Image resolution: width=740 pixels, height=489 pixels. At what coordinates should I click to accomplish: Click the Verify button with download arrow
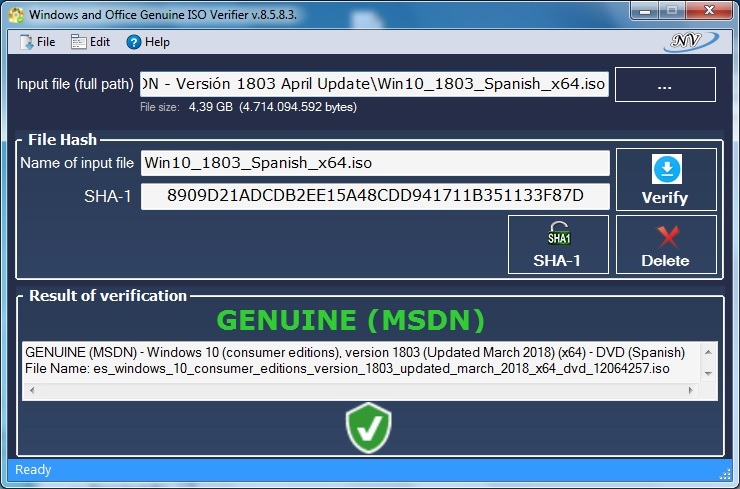point(665,180)
